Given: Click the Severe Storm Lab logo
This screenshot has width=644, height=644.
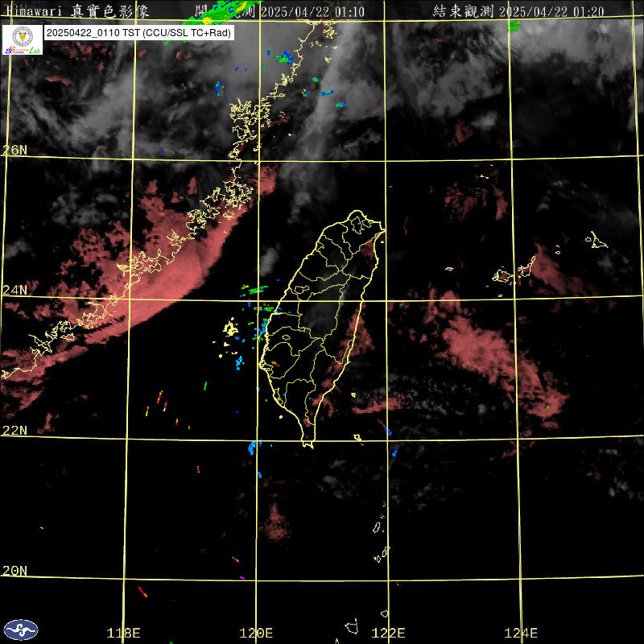Looking at the screenshot, I should 23,39.
